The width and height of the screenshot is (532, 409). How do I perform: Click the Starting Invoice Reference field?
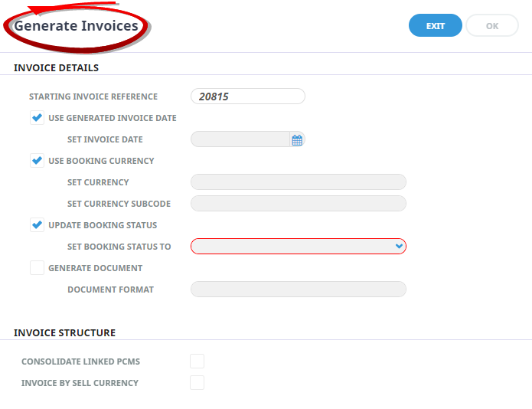[x=248, y=97]
